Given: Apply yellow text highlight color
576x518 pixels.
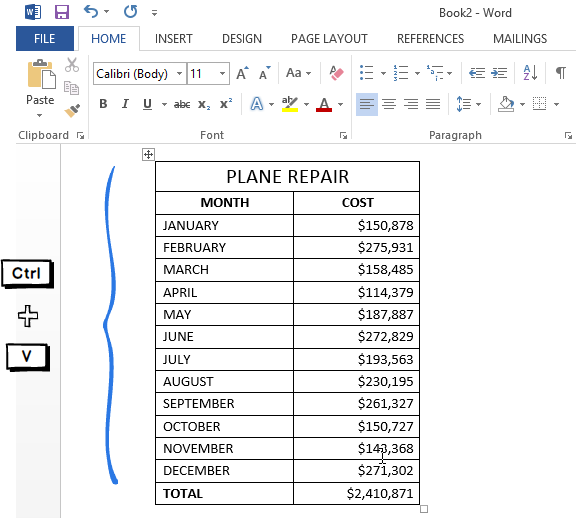Looking at the screenshot, I should tap(290, 104).
